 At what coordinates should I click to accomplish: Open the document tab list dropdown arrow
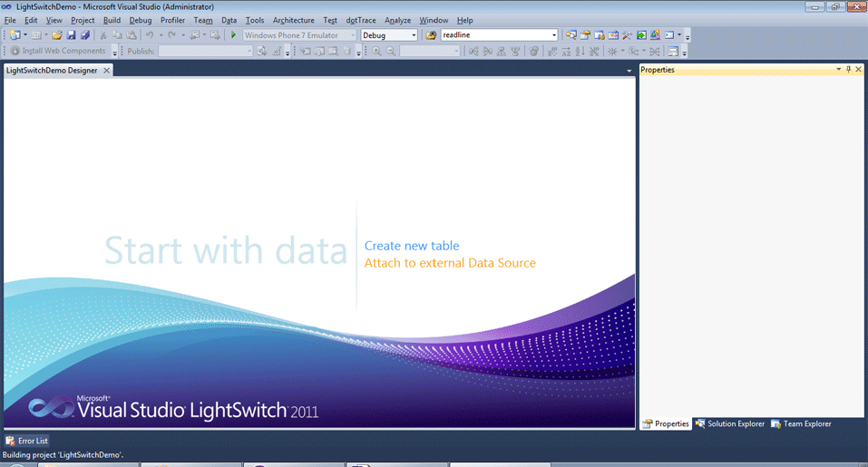[629, 71]
